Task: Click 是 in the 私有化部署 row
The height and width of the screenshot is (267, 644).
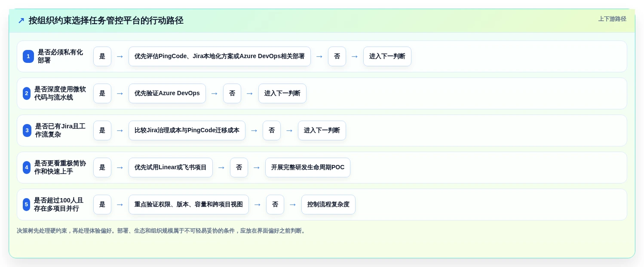Action: (102, 56)
